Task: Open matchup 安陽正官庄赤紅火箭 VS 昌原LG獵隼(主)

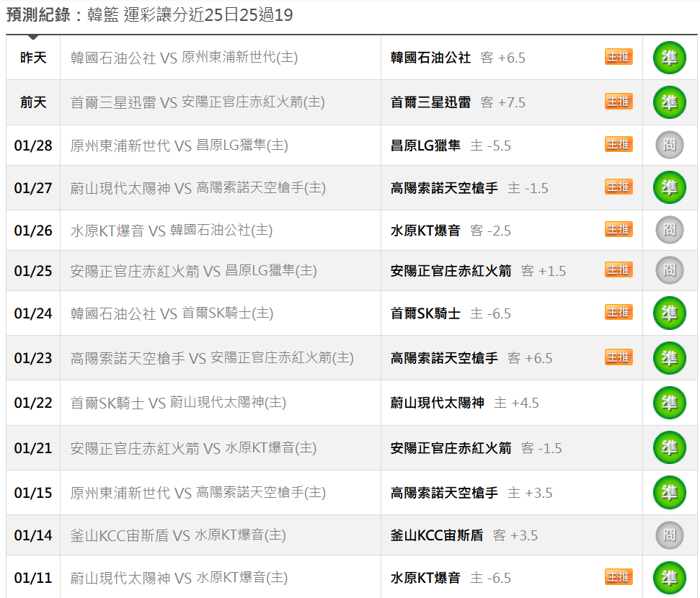Action: pos(193,271)
